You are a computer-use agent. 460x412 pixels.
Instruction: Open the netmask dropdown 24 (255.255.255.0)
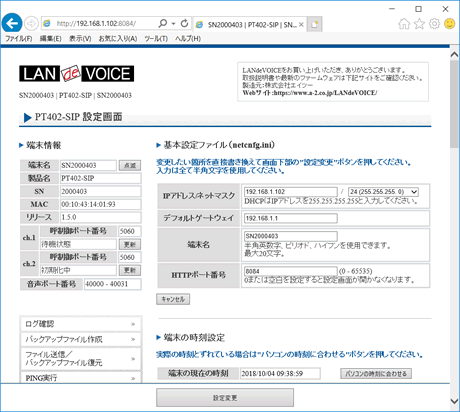click(383, 192)
